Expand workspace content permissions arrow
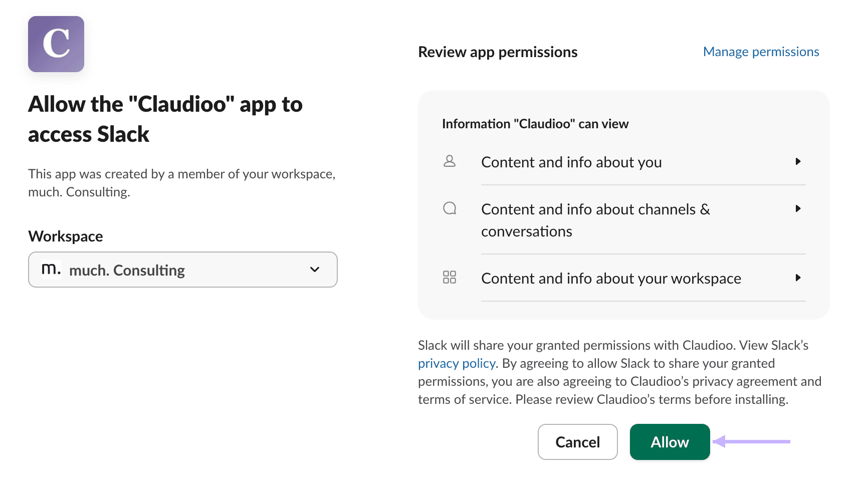Viewport: 868px width, 479px height. [x=798, y=278]
